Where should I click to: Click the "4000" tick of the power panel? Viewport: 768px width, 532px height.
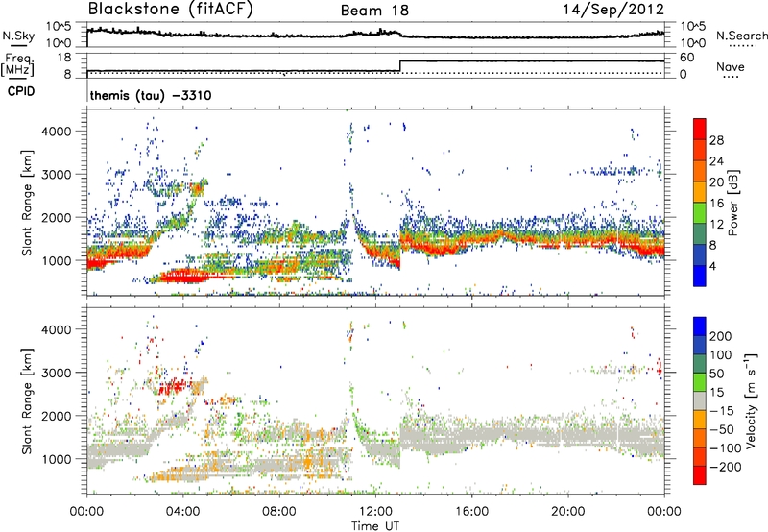57,132
